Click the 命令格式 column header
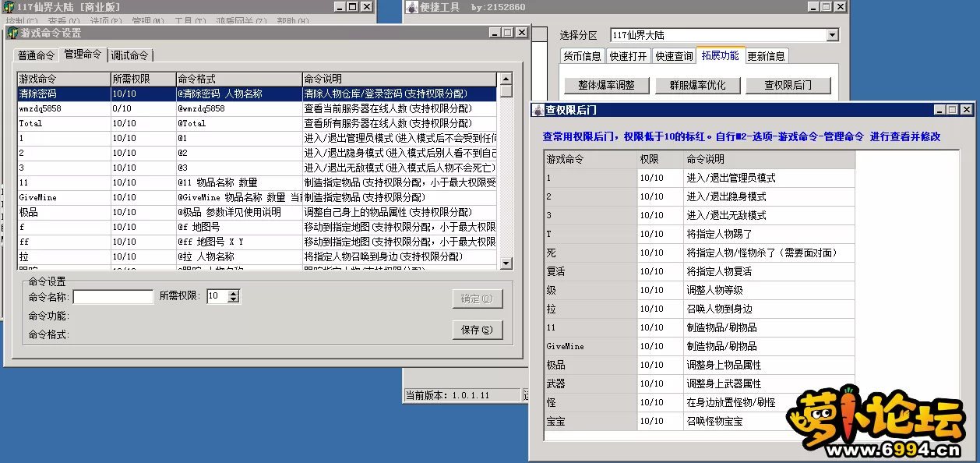980x463 pixels. [x=238, y=80]
